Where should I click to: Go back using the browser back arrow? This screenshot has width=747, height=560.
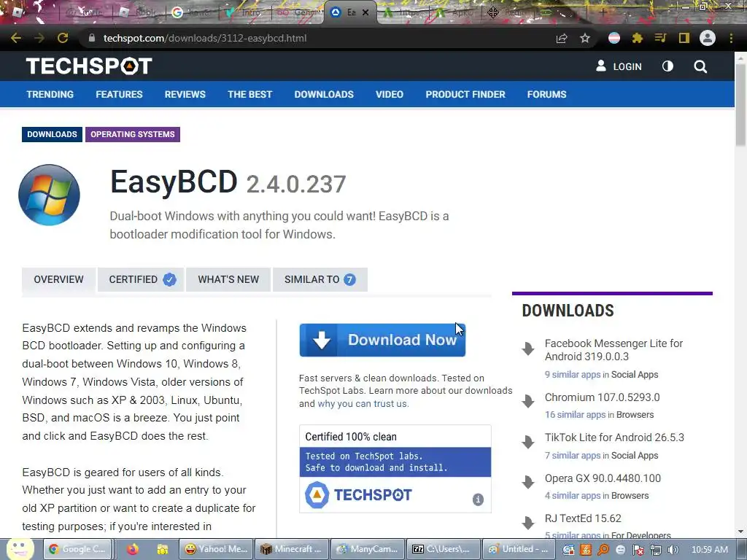tap(16, 38)
